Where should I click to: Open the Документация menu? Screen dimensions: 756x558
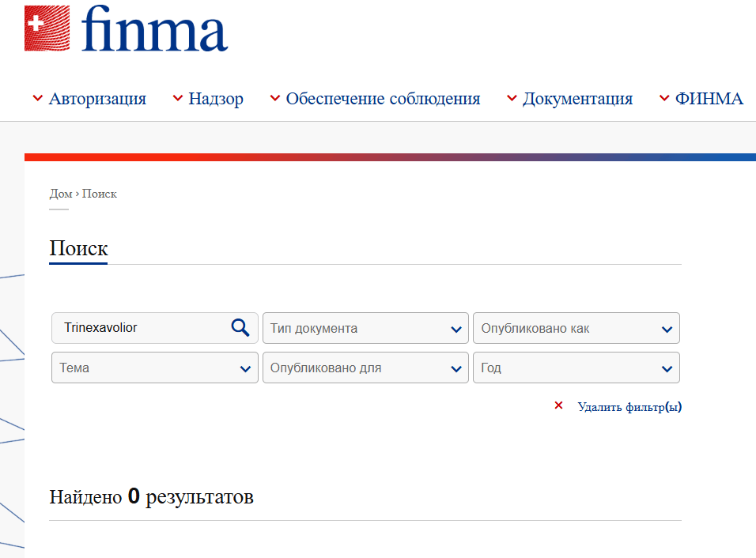click(578, 98)
